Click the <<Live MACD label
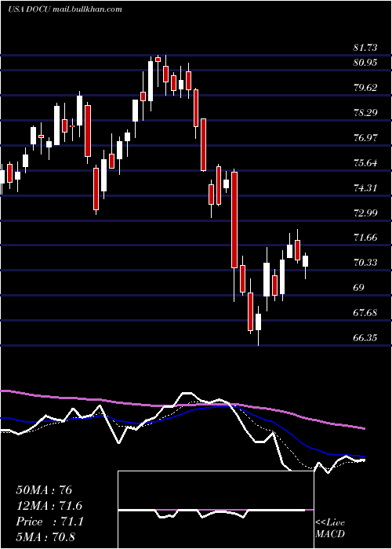The width and height of the screenshot is (392, 549). (x=330, y=529)
